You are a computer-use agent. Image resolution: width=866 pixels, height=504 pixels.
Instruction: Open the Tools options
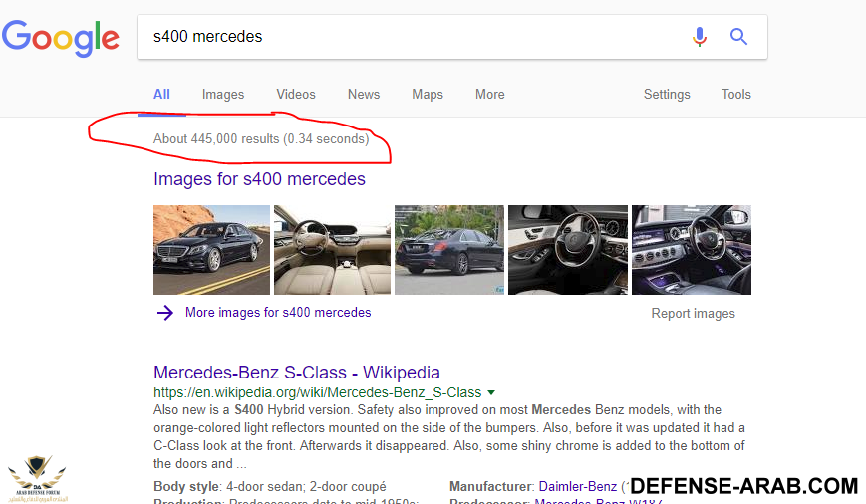(x=735, y=94)
